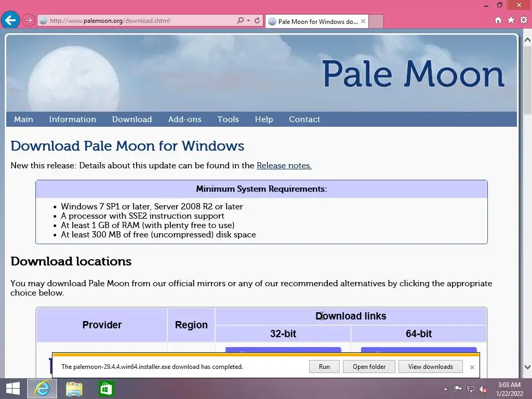Open the Contact navigation item
Viewport: 532px width, 399px height.
304,119
